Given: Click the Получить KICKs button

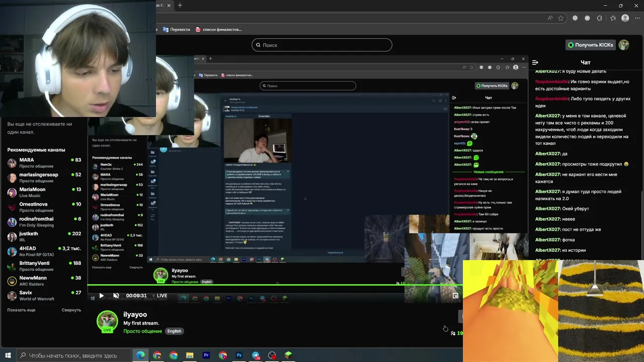Looking at the screenshot, I should click(591, 45).
